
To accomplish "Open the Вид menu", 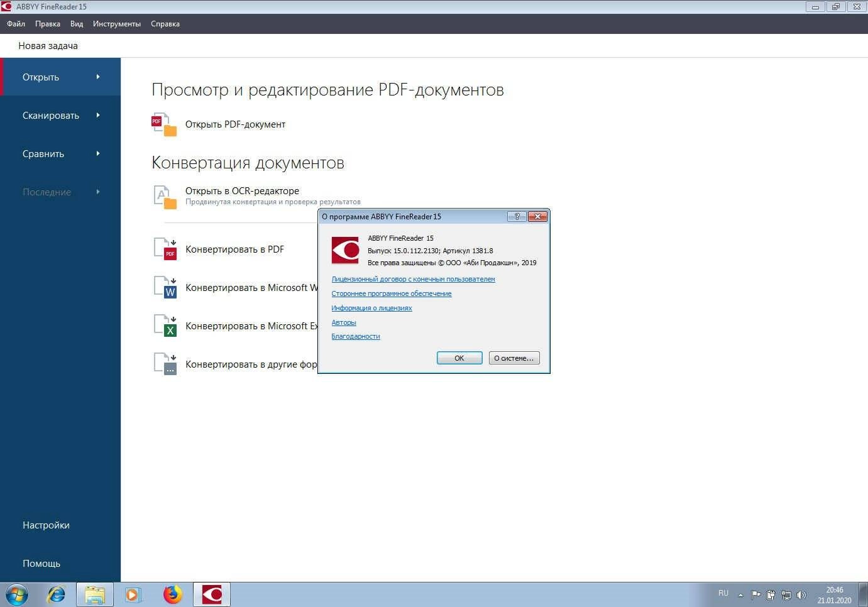I will pyautogui.click(x=77, y=24).
